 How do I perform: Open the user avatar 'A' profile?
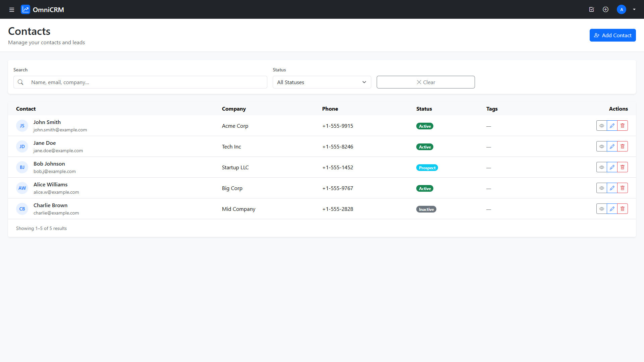[622, 9]
